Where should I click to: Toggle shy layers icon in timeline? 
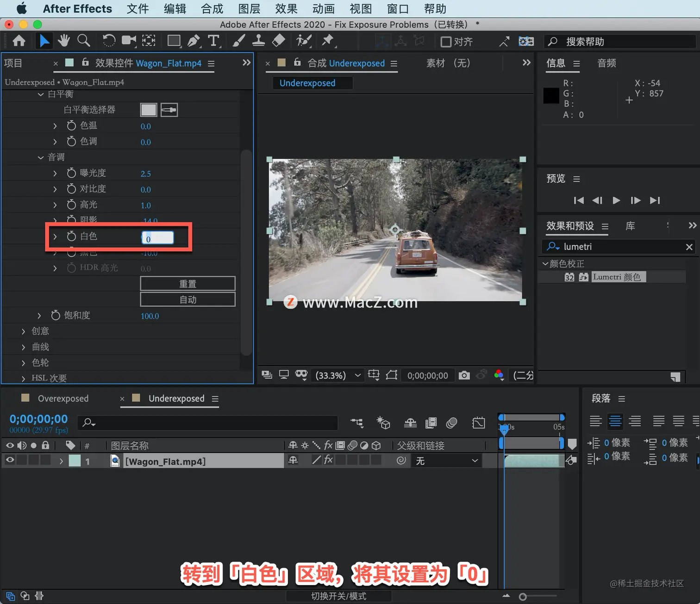pyautogui.click(x=410, y=423)
